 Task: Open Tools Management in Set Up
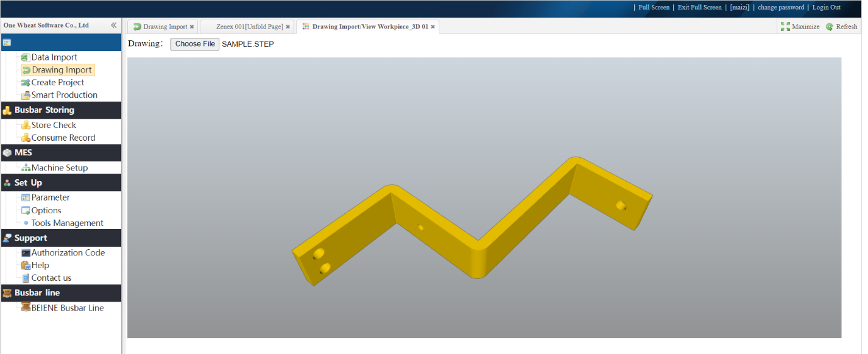click(x=67, y=223)
